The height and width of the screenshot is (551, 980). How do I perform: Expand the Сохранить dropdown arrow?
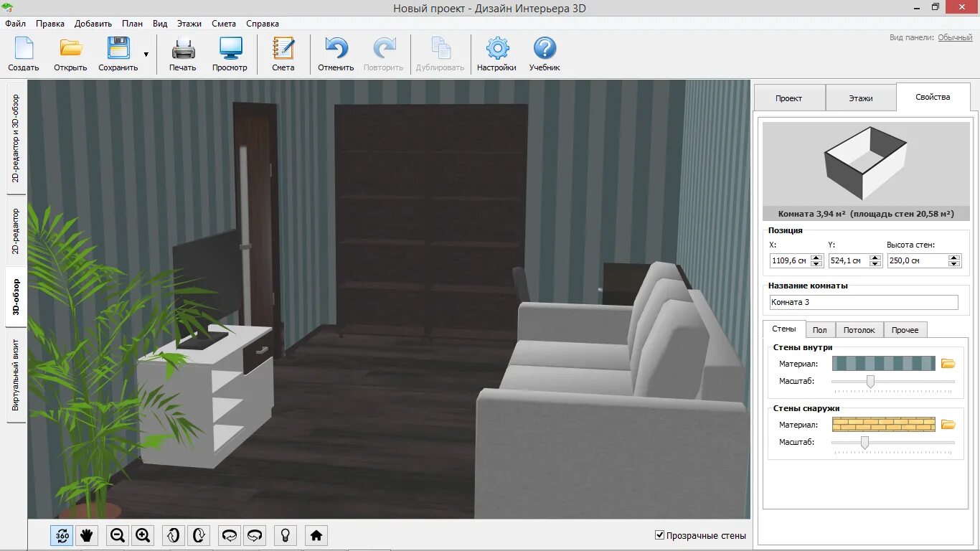pos(146,55)
